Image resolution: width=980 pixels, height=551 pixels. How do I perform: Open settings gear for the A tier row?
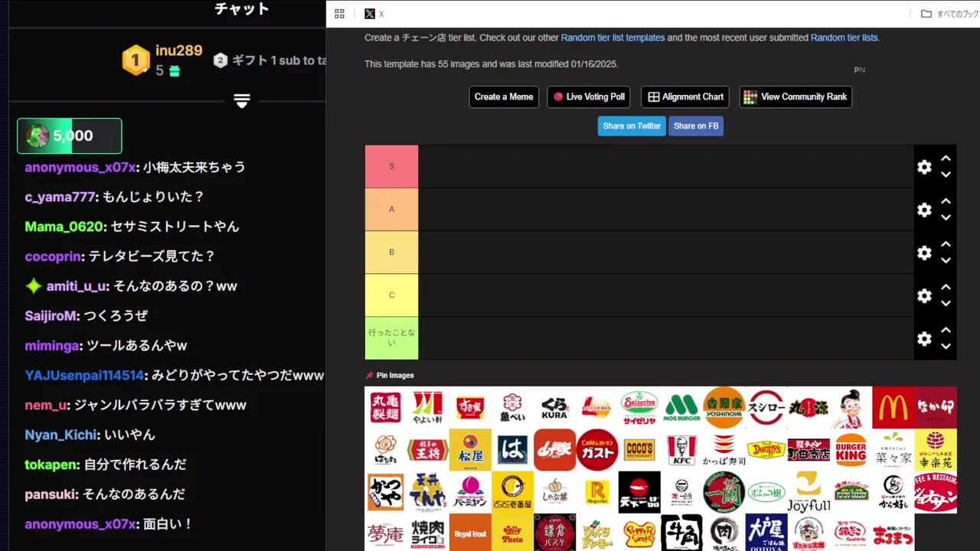coord(924,210)
